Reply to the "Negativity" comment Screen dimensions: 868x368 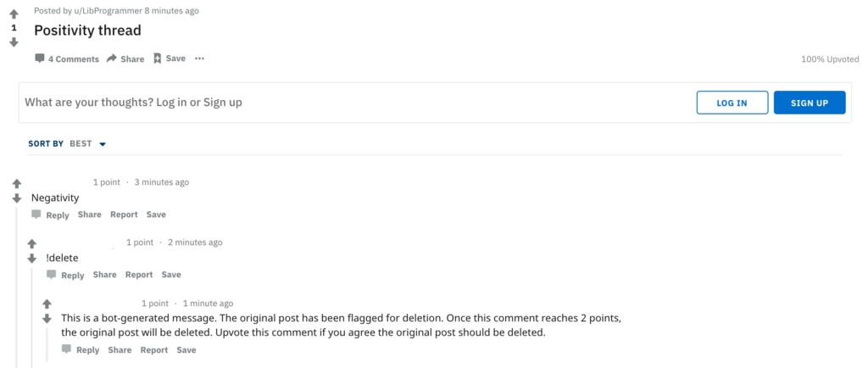(51, 215)
